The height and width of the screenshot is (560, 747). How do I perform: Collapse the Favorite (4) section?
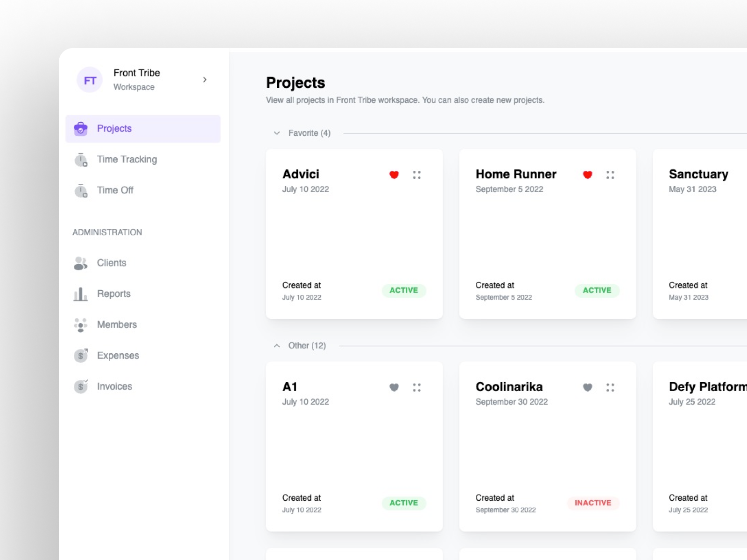pos(277,133)
